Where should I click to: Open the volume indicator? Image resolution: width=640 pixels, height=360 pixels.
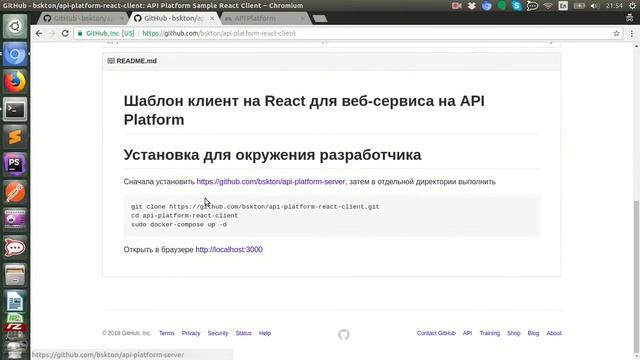[595, 6]
